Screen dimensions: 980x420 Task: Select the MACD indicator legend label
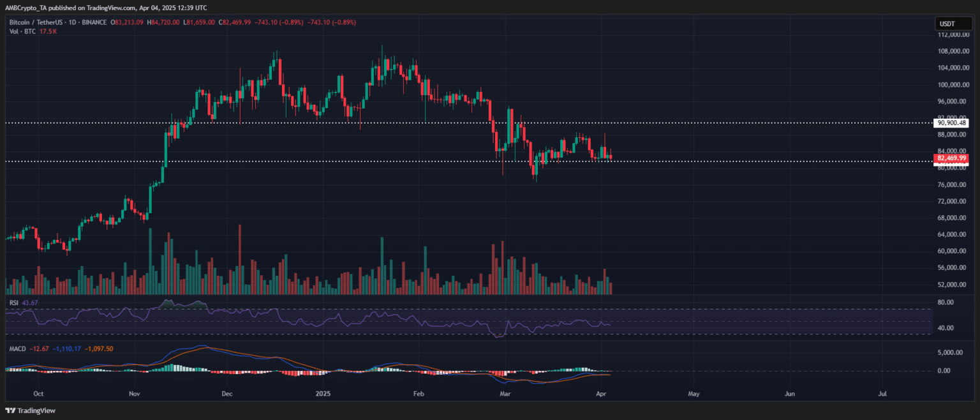18,349
